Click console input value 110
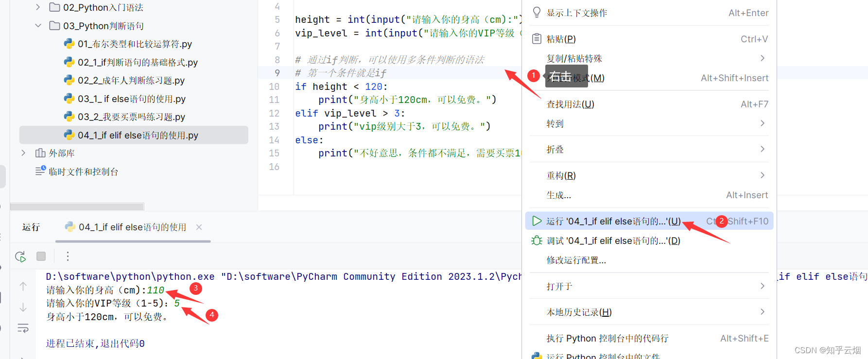This screenshot has width=868, height=359. 156,290
